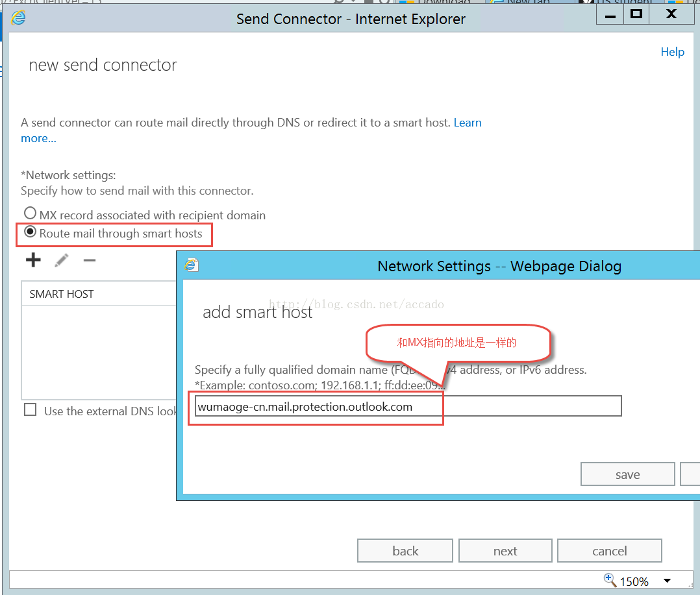Remove smart host with minus icon
Viewport: 700px width, 595px height.
(90, 260)
